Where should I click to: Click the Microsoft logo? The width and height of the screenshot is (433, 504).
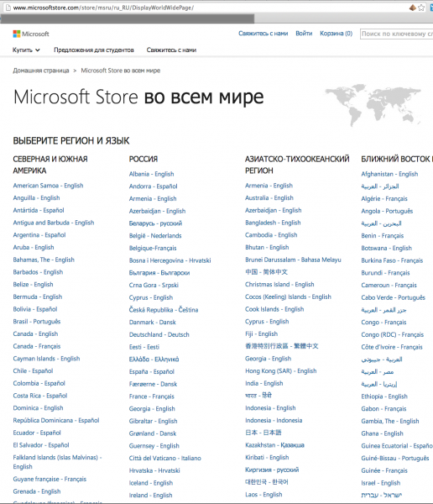click(31, 34)
